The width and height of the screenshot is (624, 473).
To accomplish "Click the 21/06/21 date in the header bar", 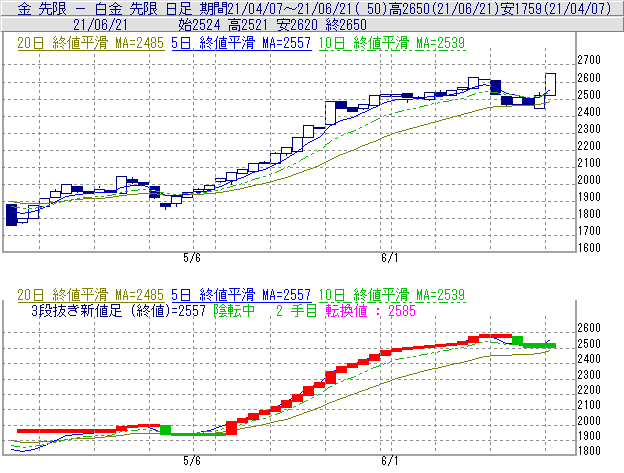I will (100, 25).
